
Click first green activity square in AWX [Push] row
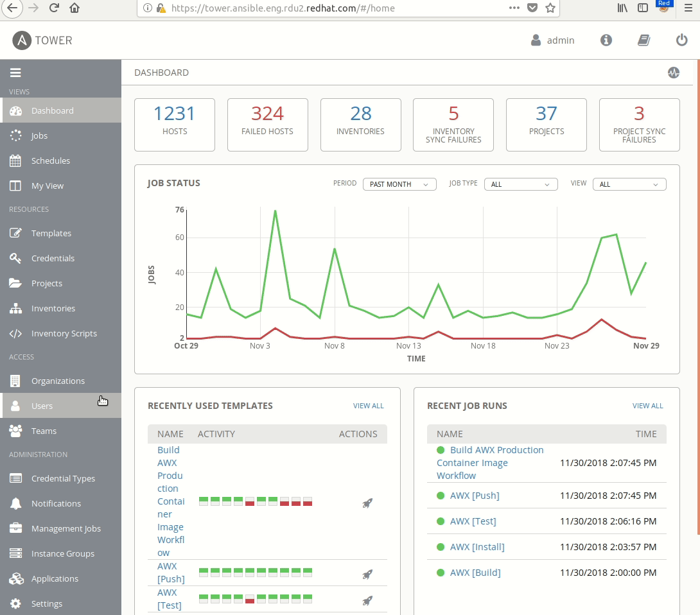(x=204, y=573)
